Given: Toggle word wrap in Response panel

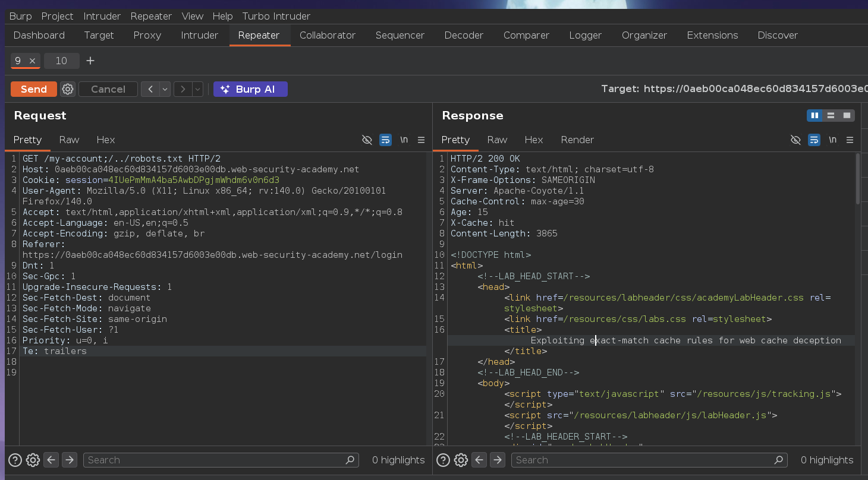Looking at the screenshot, I should coord(814,140).
